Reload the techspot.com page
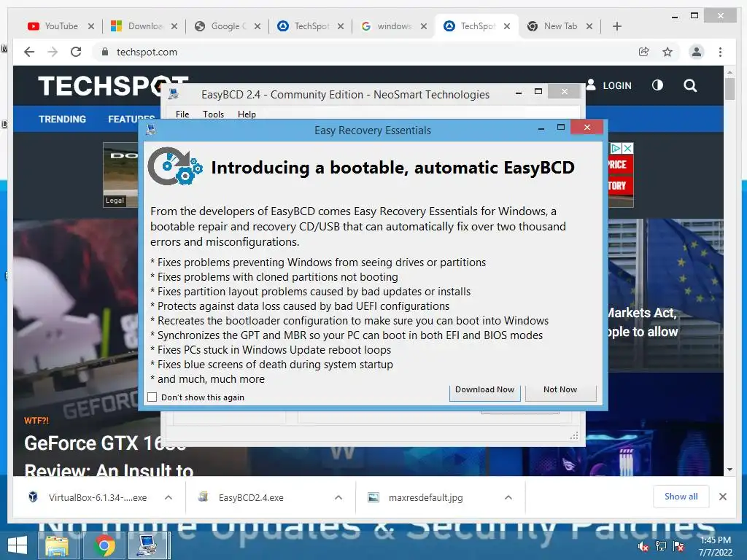Viewport: 747px width, 560px height. coord(76,52)
